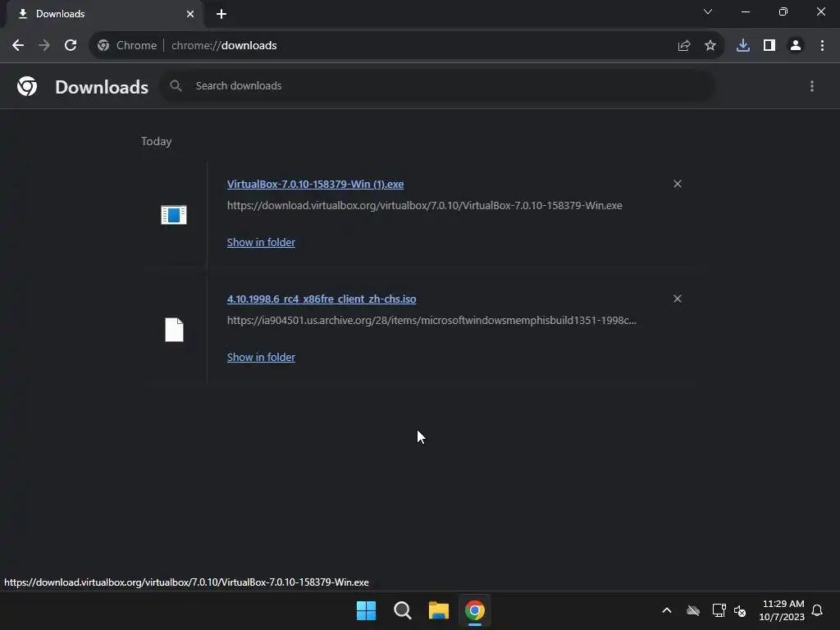Share this page icon in address bar

tap(683, 46)
